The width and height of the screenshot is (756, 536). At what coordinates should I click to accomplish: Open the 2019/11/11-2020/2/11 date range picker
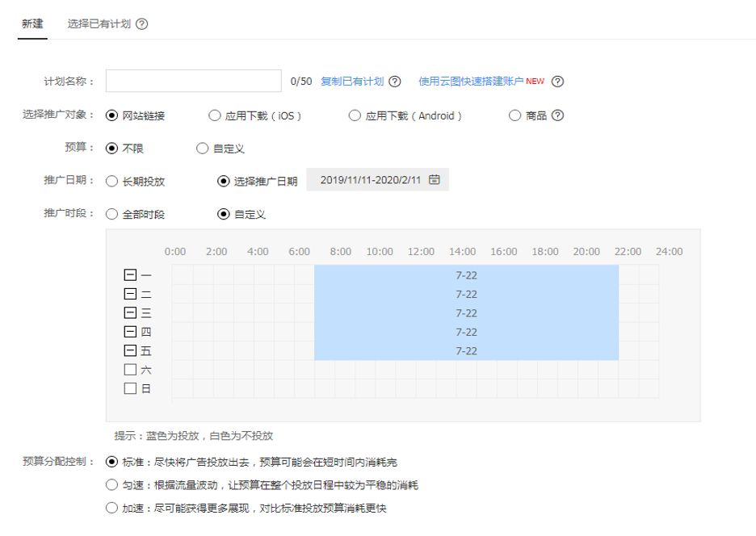tap(377, 179)
